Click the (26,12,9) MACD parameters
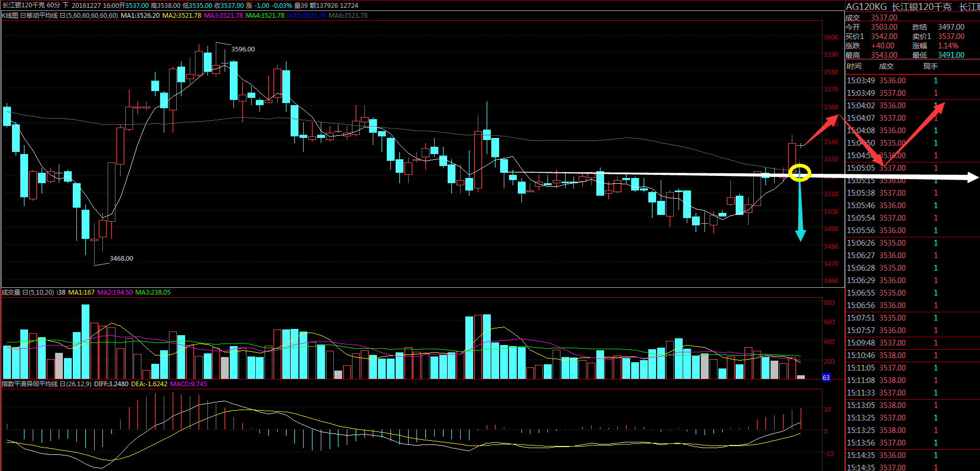 [79, 384]
